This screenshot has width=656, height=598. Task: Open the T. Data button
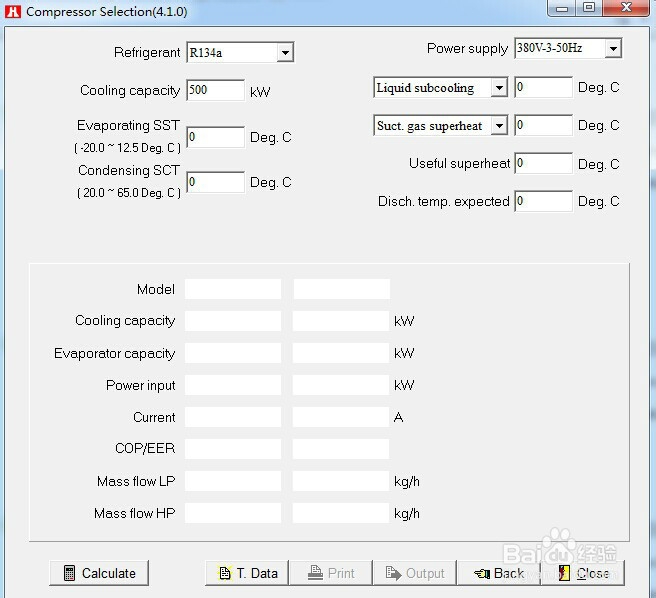[x=247, y=573]
